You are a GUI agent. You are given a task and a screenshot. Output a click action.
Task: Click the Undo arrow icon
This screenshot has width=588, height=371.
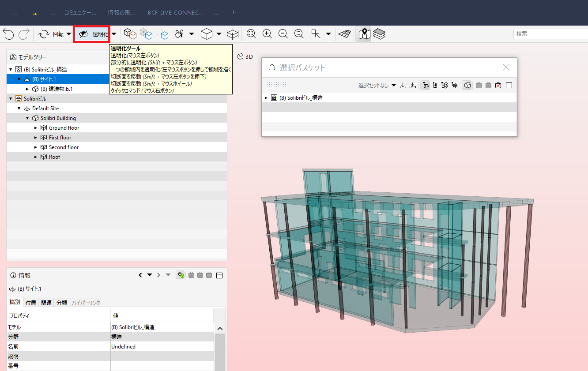tap(8, 34)
